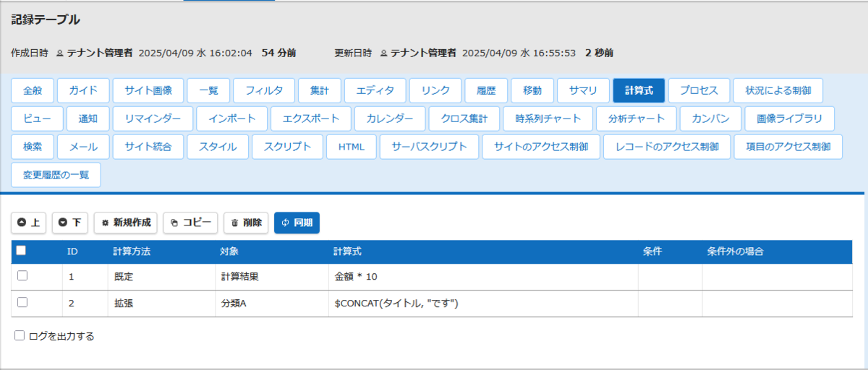Open the ガイド tab
Image resolution: width=868 pixels, height=370 pixels.
click(x=83, y=90)
